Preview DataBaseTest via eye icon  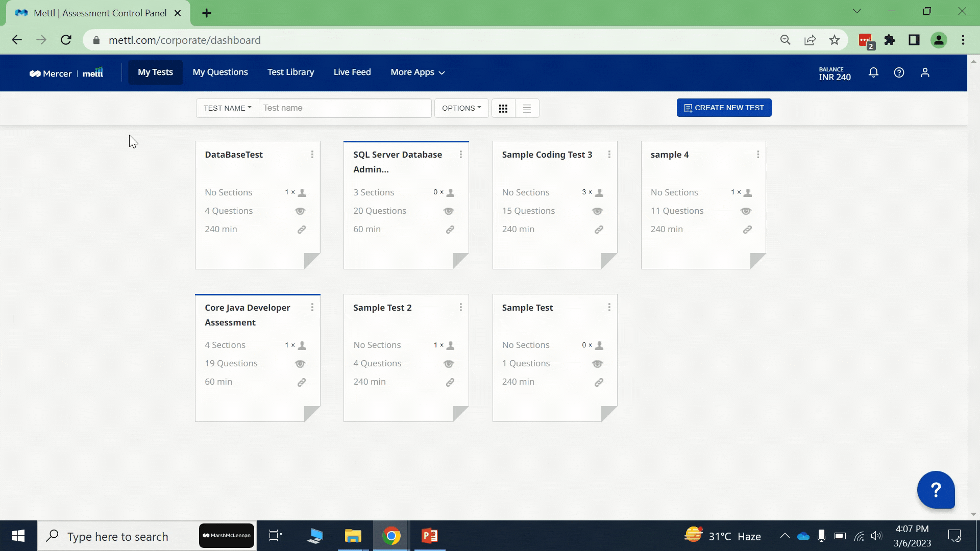coord(300,211)
